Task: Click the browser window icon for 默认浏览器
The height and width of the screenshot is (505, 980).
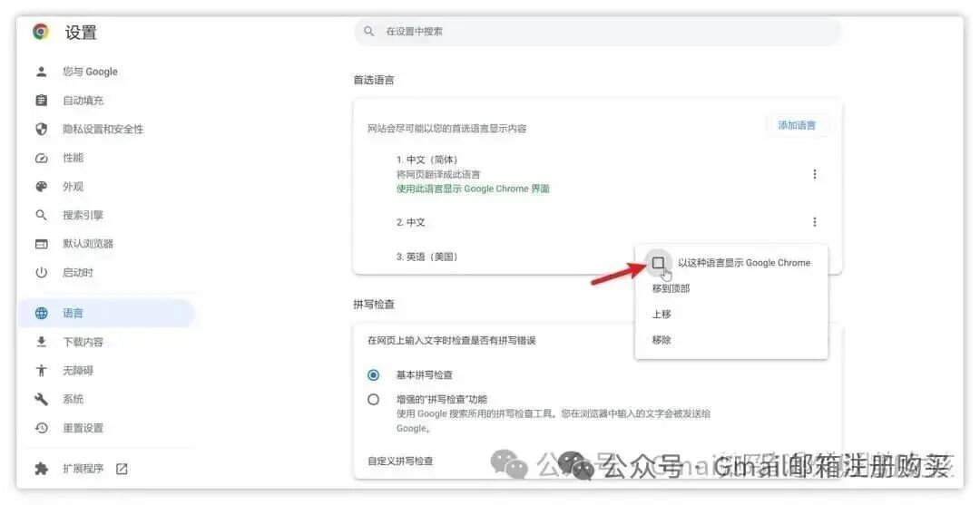Action: tap(41, 244)
